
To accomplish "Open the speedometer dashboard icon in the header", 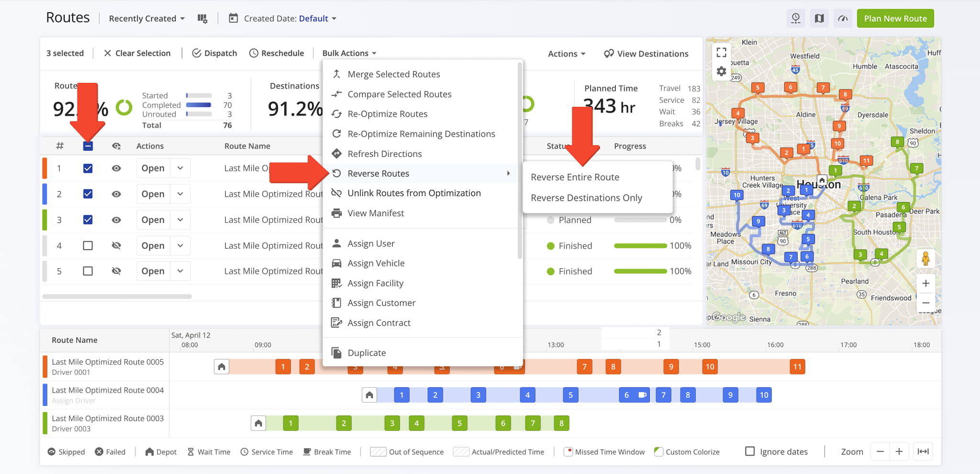I will click(x=843, y=18).
